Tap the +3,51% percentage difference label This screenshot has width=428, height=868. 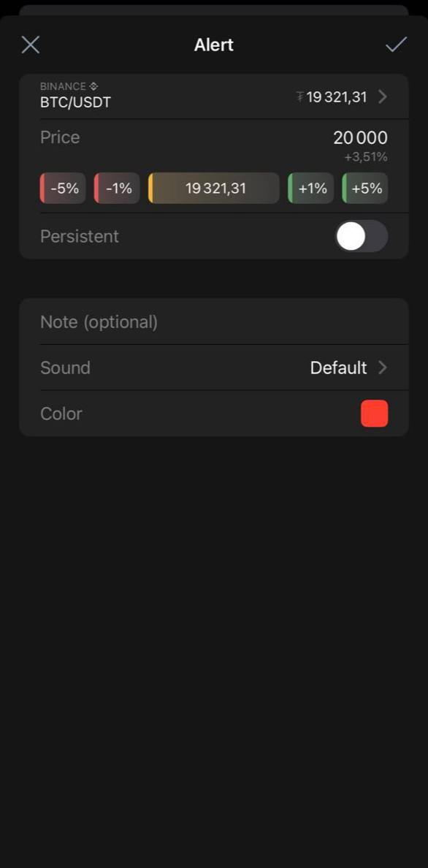(x=366, y=157)
